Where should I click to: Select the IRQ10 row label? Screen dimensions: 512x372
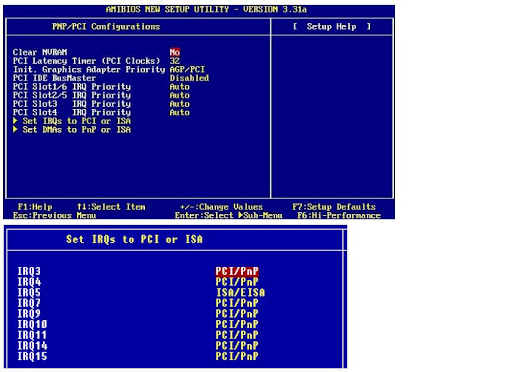click(x=32, y=324)
